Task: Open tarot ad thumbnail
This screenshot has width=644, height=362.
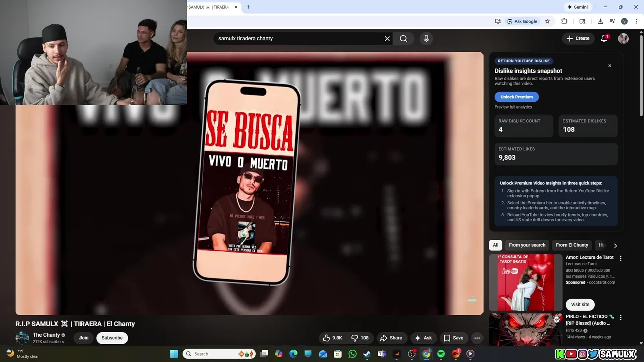Action: point(525,282)
